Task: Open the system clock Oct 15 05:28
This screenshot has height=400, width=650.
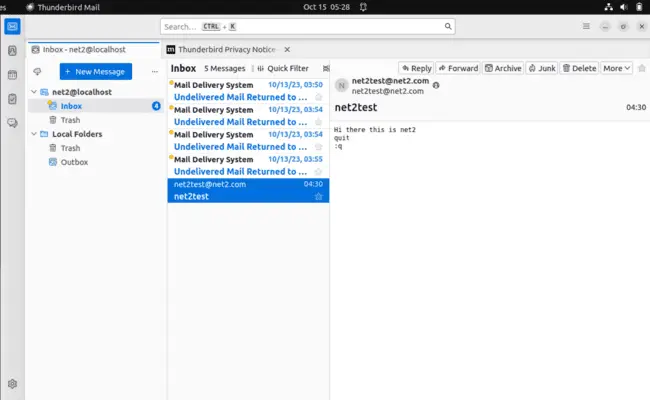Action: click(x=326, y=7)
